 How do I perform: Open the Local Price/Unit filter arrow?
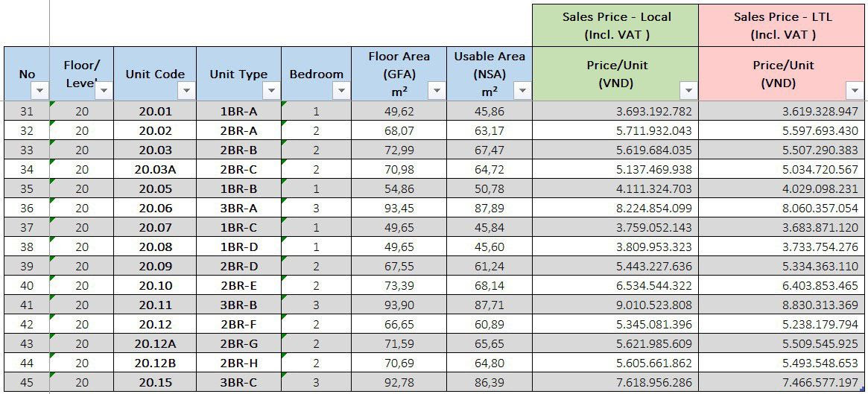(688, 90)
